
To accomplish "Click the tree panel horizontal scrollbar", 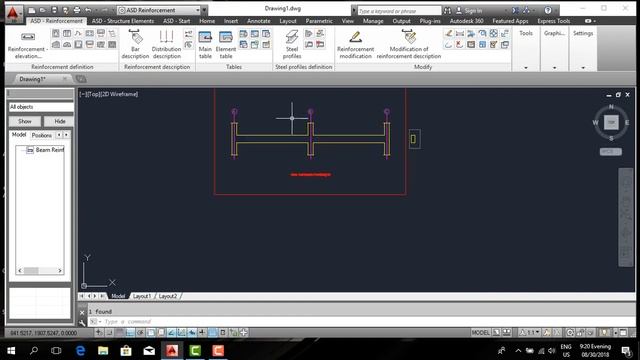I will click(40, 270).
